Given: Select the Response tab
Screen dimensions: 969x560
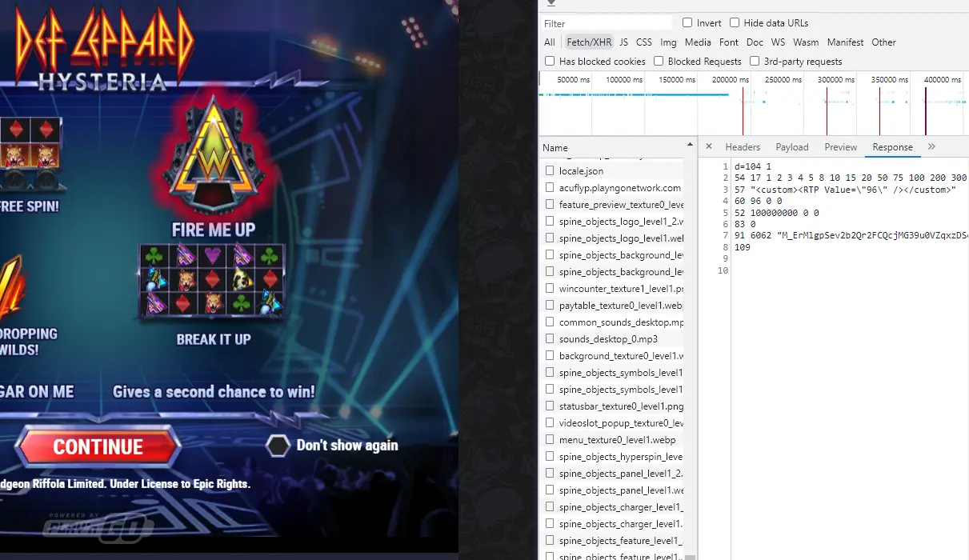Looking at the screenshot, I should (893, 147).
